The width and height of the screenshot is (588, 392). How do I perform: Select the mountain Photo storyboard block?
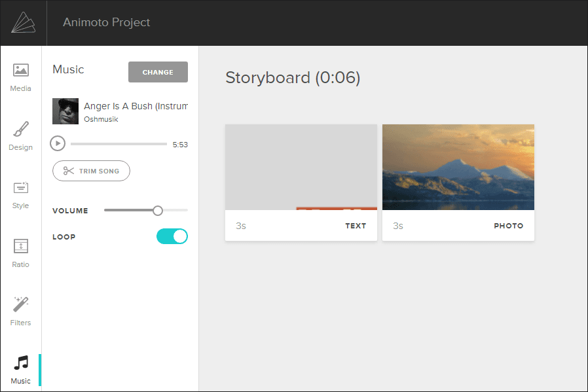point(458,183)
